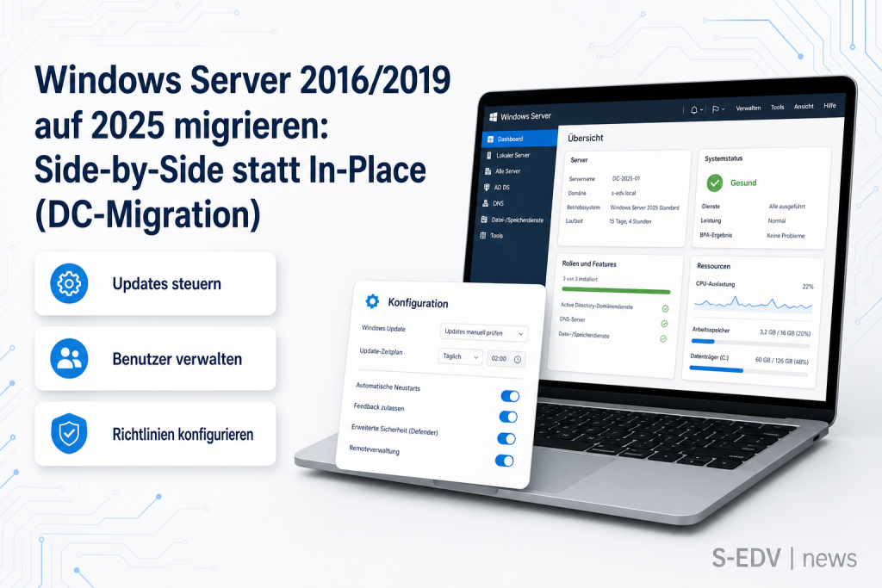
Task: Click the Konfiguration gear icon
Action: (372, 301)
